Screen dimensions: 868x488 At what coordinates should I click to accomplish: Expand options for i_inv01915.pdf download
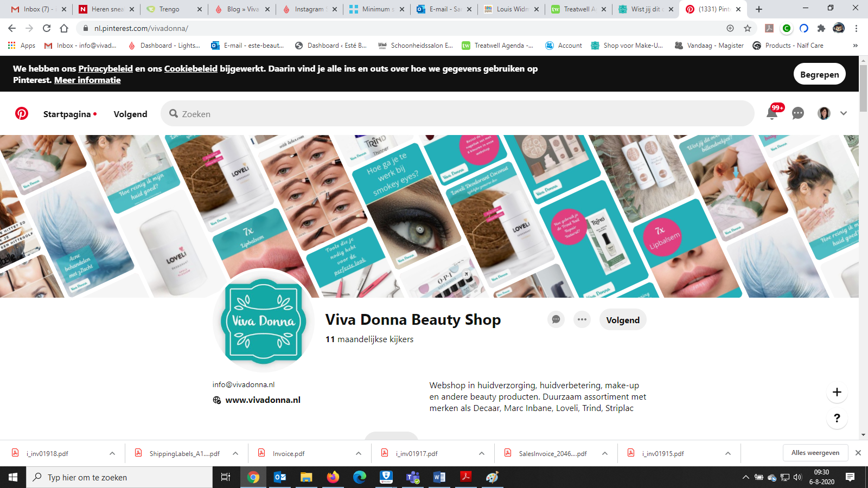point(728,453)
